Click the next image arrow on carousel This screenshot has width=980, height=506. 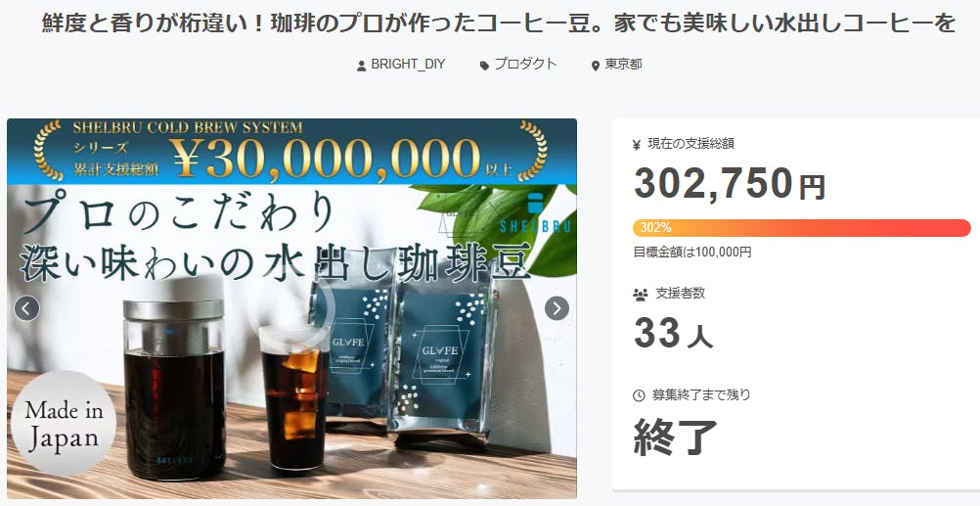(557, 307)
